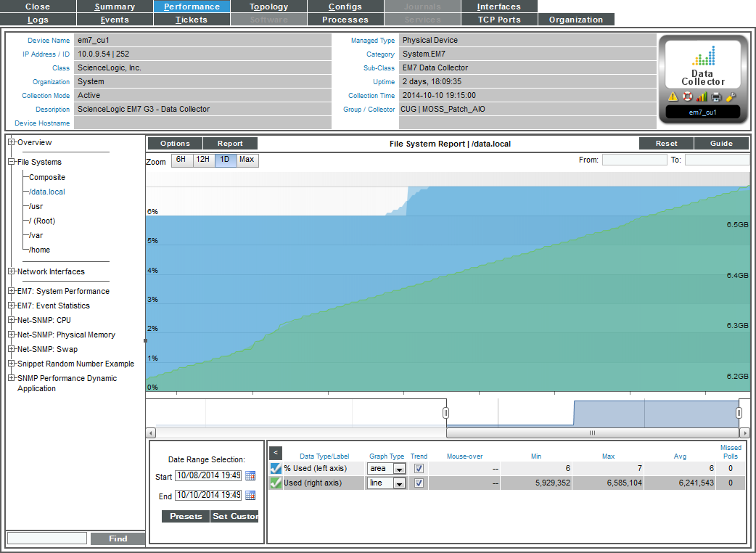The image size is (756, 553).
Task: Click the Options button above the graph
Action: coord(175,143)
